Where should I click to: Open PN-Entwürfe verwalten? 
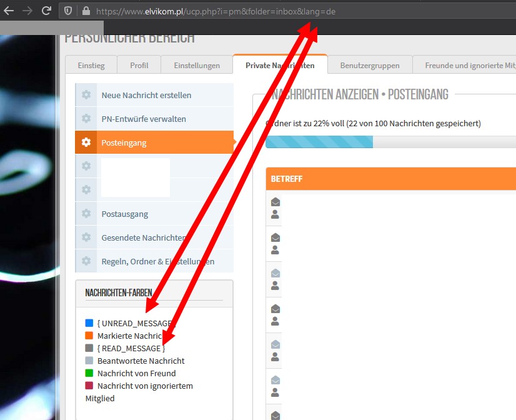pos(154,119)
